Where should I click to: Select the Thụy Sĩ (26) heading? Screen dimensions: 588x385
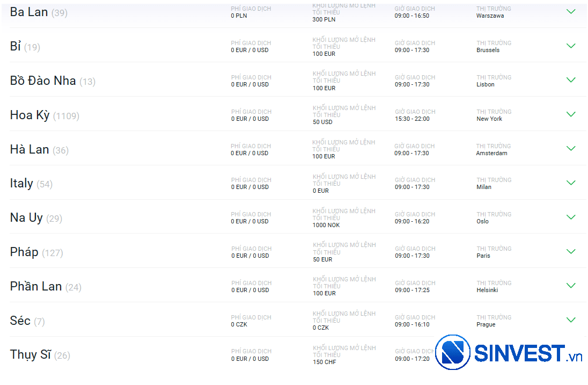(x=40, y=355)
